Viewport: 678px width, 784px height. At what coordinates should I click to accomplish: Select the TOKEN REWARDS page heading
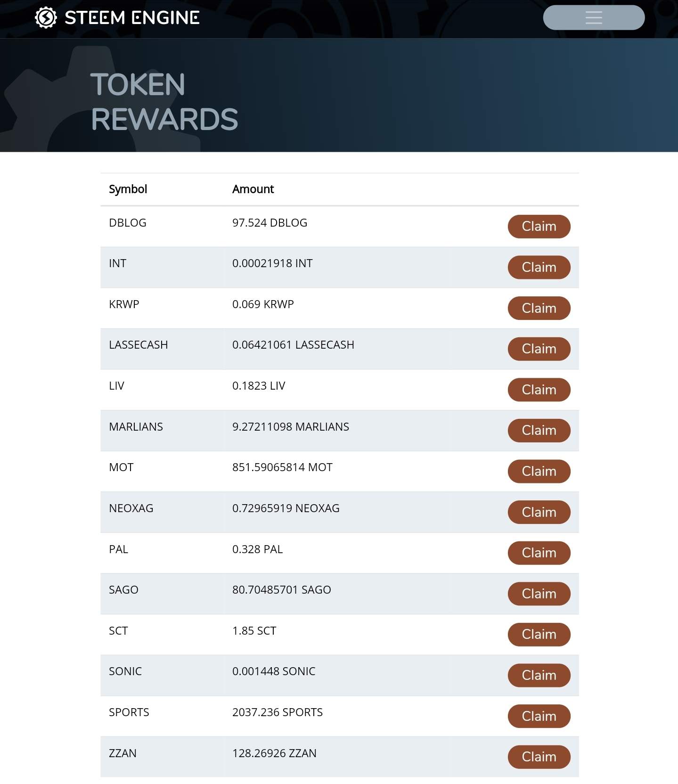pos(164,102)
